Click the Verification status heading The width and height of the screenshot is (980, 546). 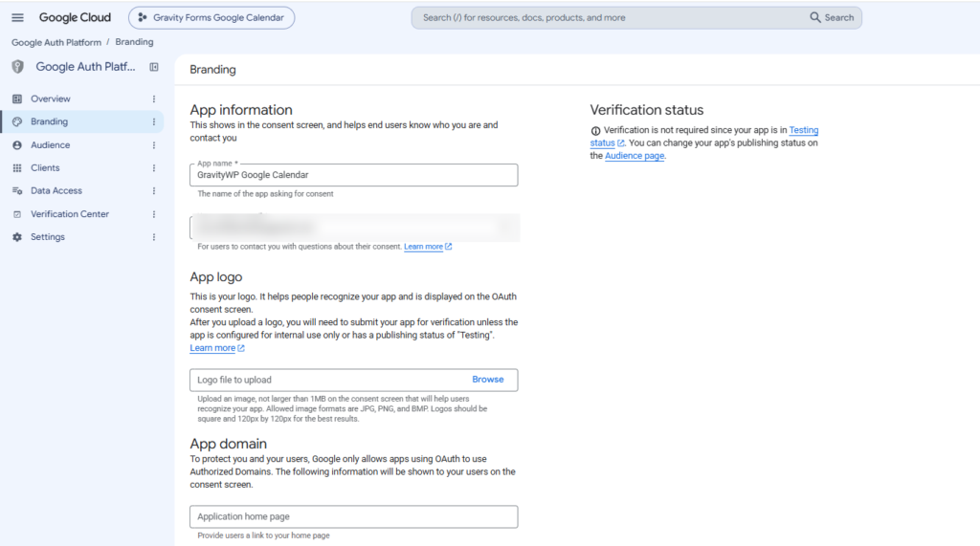tap(647, 110)
